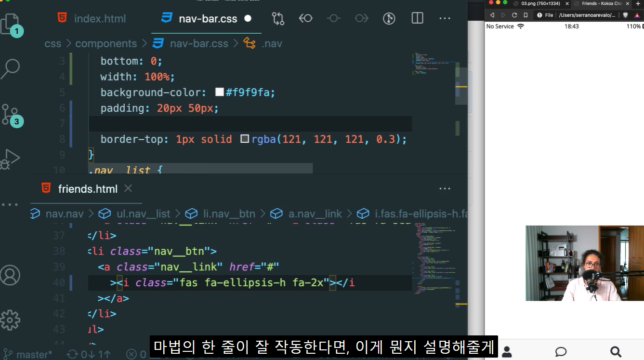Click the nav__link class text on line 39
644x360 pixels.
[188, 267]
